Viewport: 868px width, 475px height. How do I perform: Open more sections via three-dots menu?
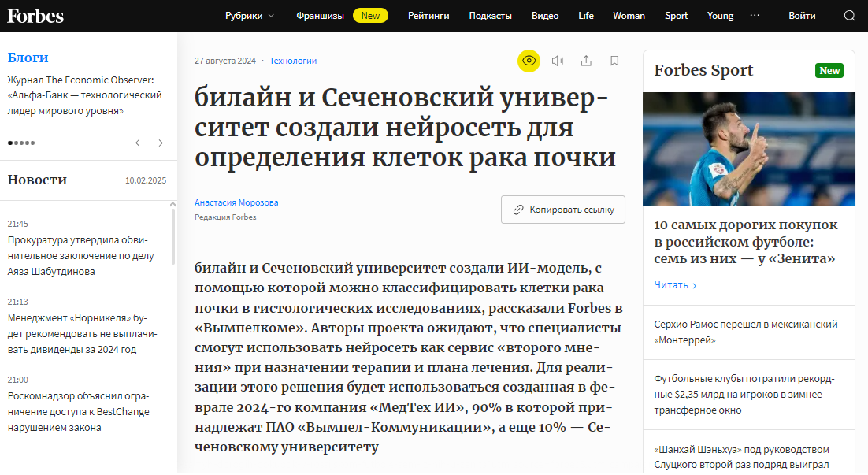click(755, 16)
